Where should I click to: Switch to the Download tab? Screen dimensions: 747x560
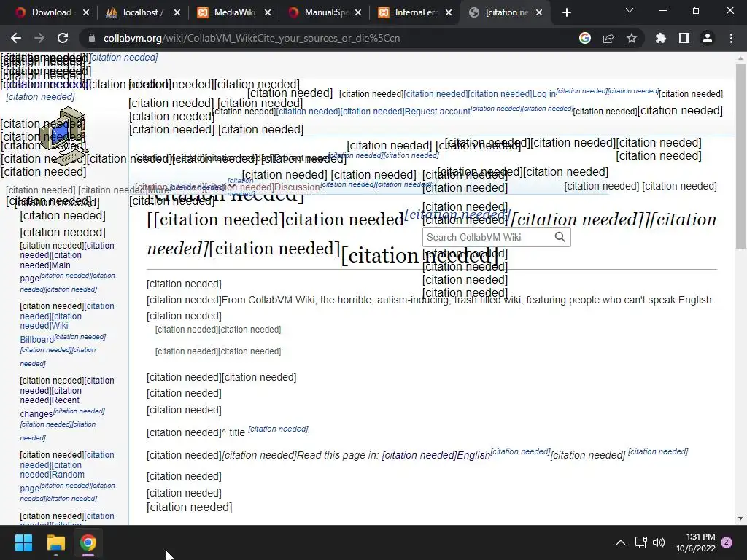[x=52, y=12]
